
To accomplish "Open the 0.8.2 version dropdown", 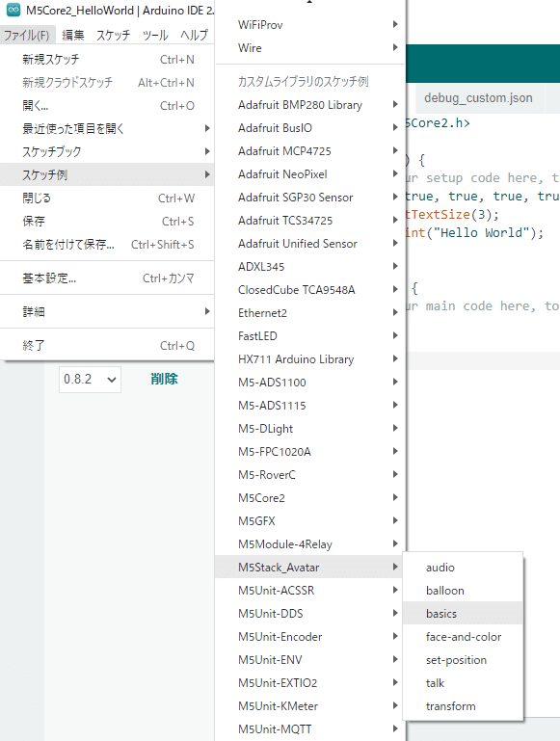I will coord(90,380).
